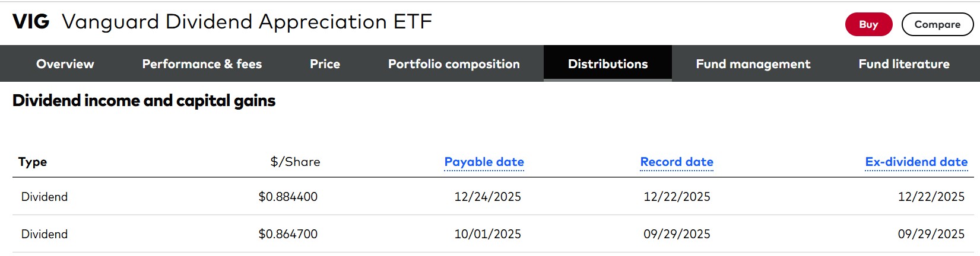The width and height of the screenshot is (980, 256).
Task: Click the 12/24/2025 payable date cell
Action: [488, 197]
